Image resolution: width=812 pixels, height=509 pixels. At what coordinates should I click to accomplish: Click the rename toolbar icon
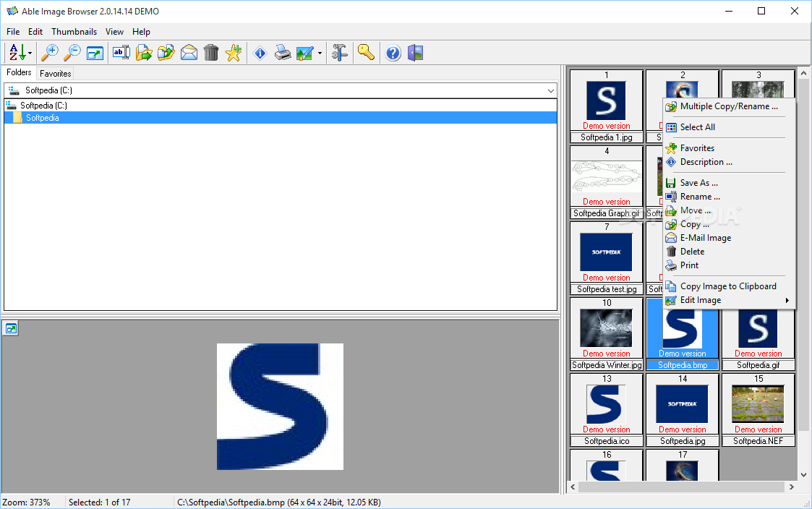coord(121,53)
